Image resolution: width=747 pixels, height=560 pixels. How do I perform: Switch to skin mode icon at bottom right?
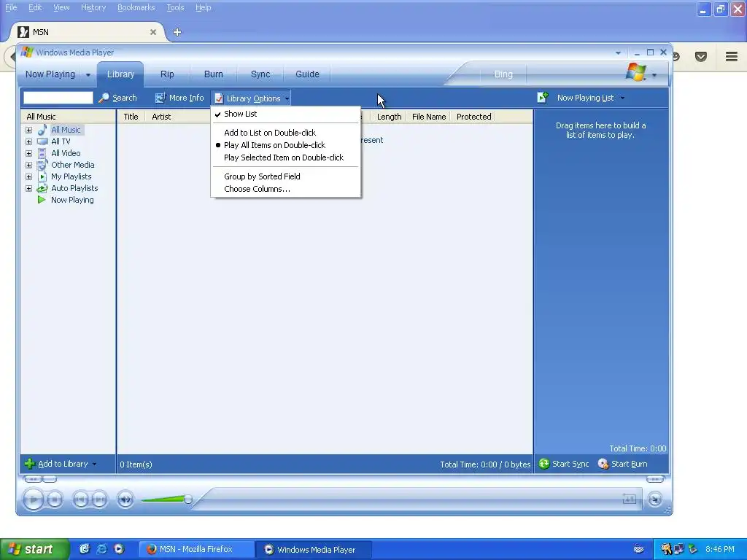pos(655,499)
